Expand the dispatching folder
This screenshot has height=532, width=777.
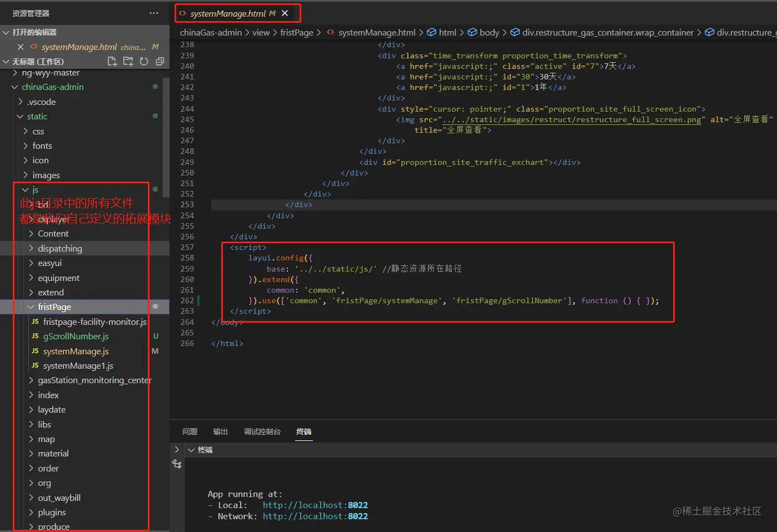[x=31, y=249]
